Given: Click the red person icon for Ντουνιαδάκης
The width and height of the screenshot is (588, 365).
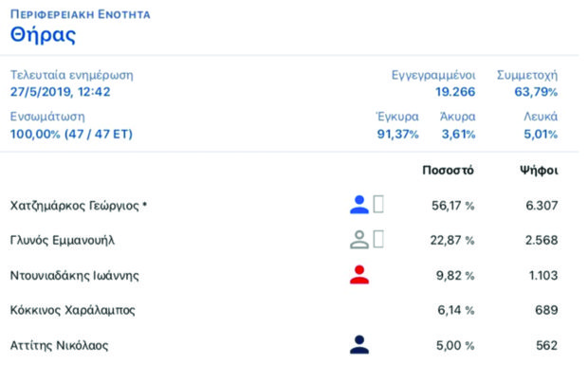Looking at the screenshot, I should pyautogui.click(x=359, y=275).
